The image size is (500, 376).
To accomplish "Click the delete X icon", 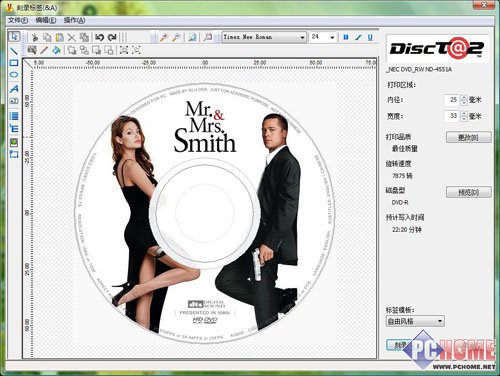I will (72, 37).
